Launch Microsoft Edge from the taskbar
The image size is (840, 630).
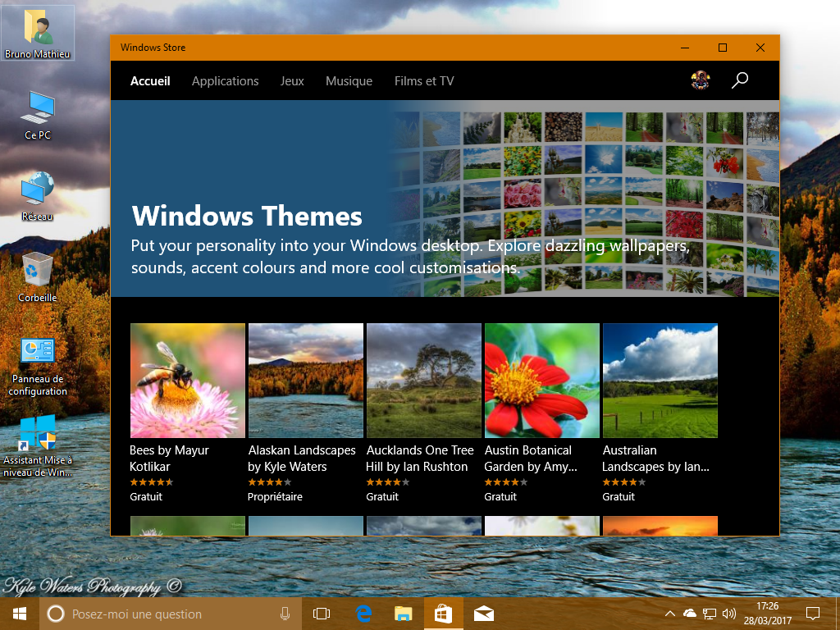coord(363,614)
